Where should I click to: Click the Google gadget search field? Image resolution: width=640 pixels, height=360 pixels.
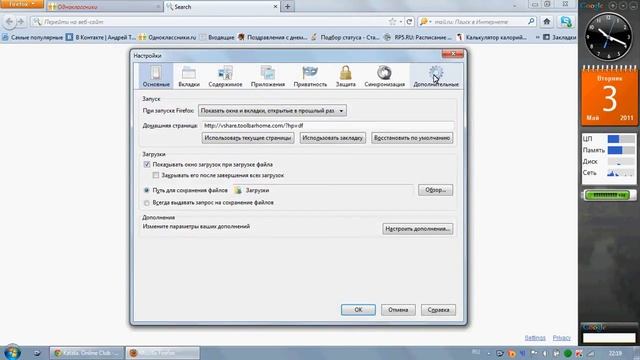(x=609, y=338)
